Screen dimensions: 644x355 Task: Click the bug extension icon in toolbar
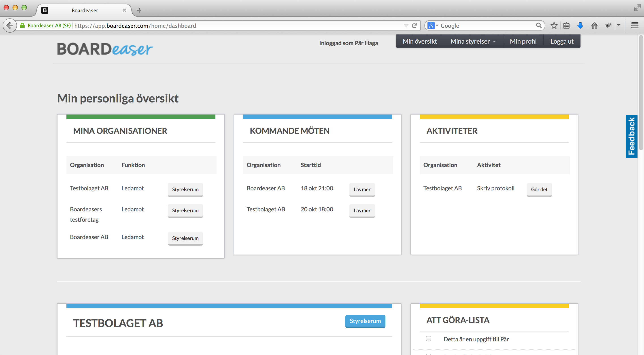(x=608, y=26)
